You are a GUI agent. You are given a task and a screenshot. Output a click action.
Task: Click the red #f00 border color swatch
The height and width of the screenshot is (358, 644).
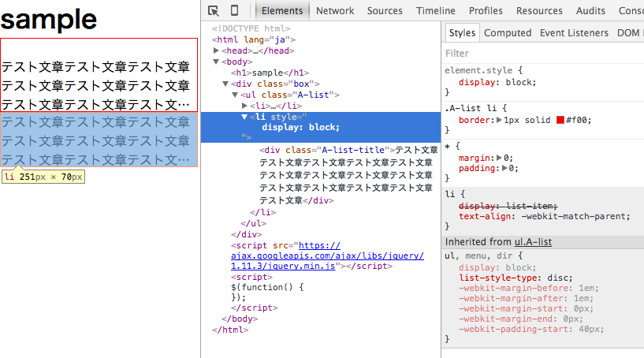click(x=560, y=120)
